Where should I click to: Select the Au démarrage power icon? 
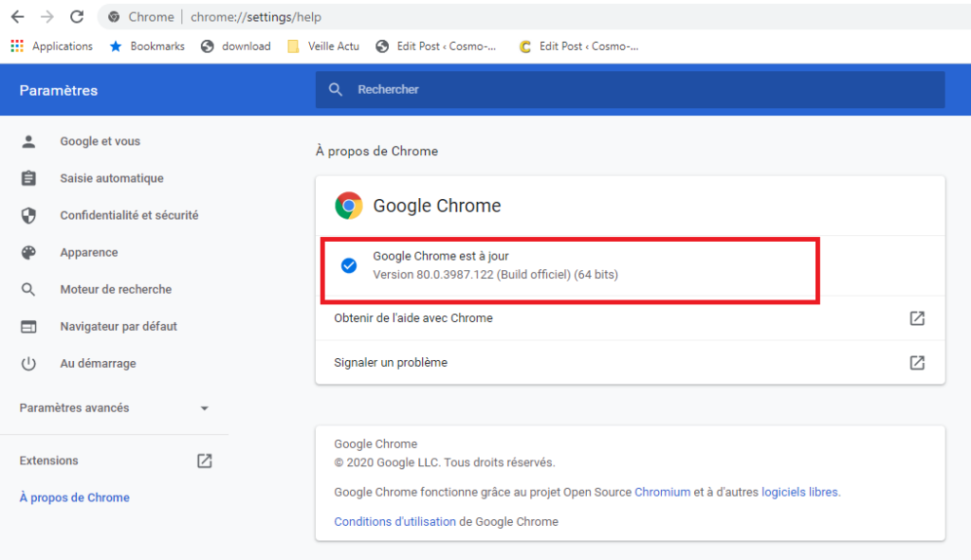[28, 363]
